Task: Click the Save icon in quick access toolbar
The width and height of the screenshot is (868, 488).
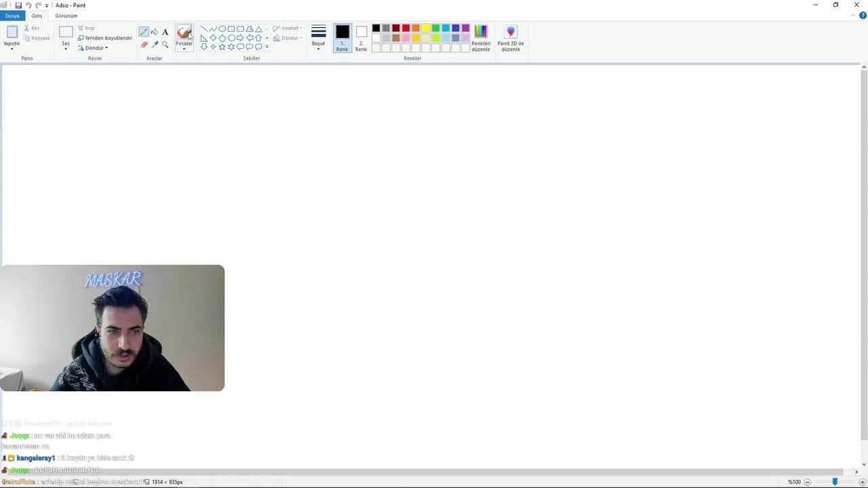Action: [x=18, y=5]
